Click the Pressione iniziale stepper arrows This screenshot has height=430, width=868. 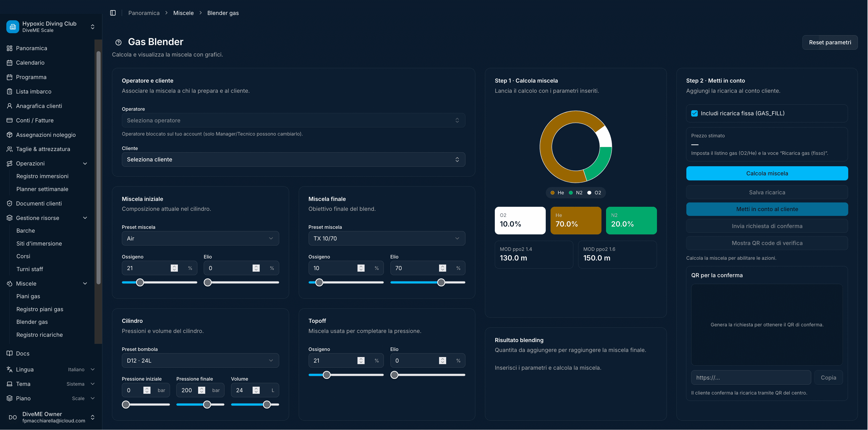147,390
